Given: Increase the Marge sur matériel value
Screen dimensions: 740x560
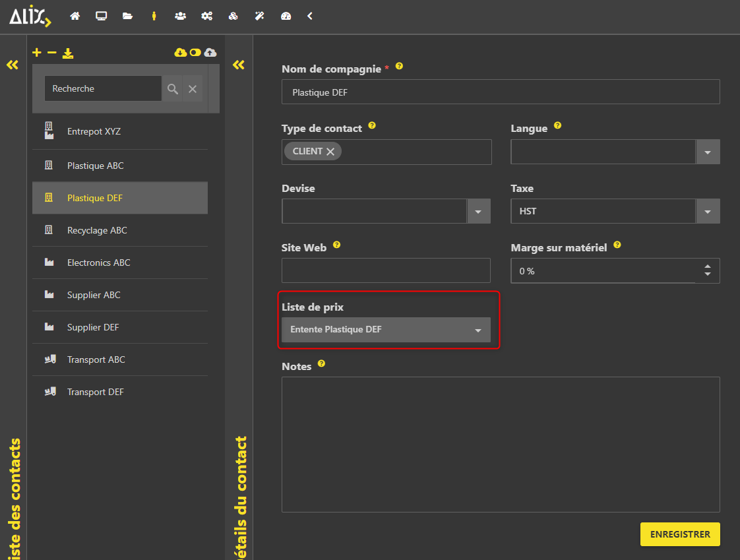Looking at the screenshot, I should point(708,266).
